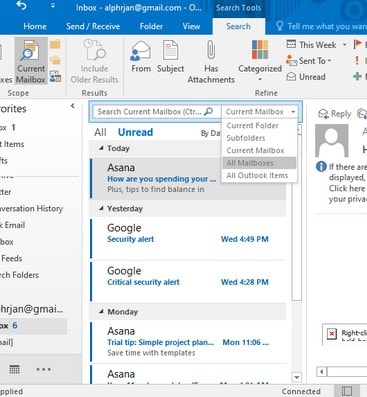Click the Include Older Results icon
The image size is (367, 397).
pyautogui.click(x=94, y=61)
